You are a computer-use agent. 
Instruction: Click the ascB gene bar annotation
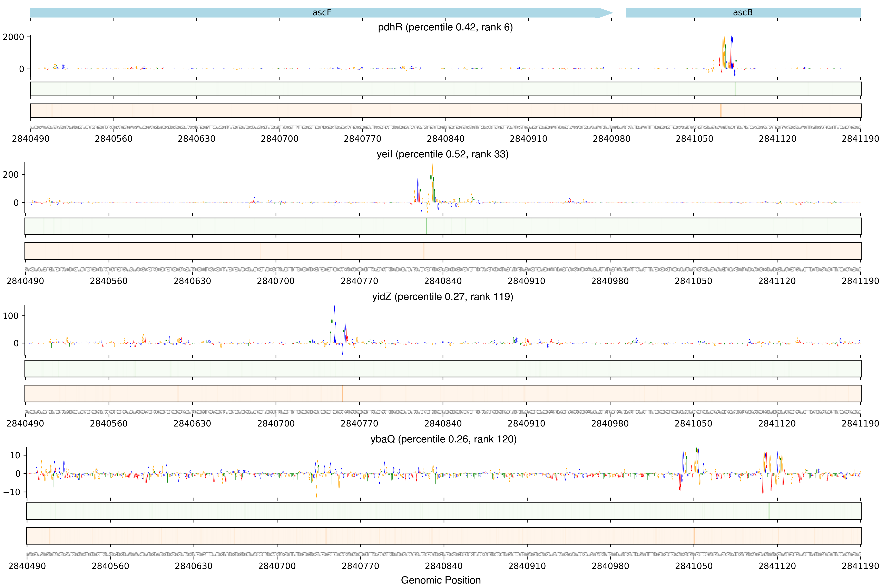(x=743, y=13)
